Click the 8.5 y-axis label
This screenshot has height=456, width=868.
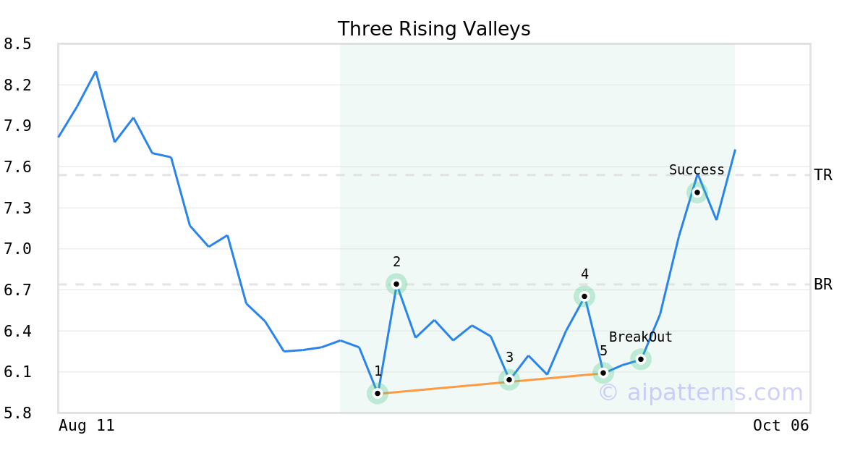coord(17,44)
